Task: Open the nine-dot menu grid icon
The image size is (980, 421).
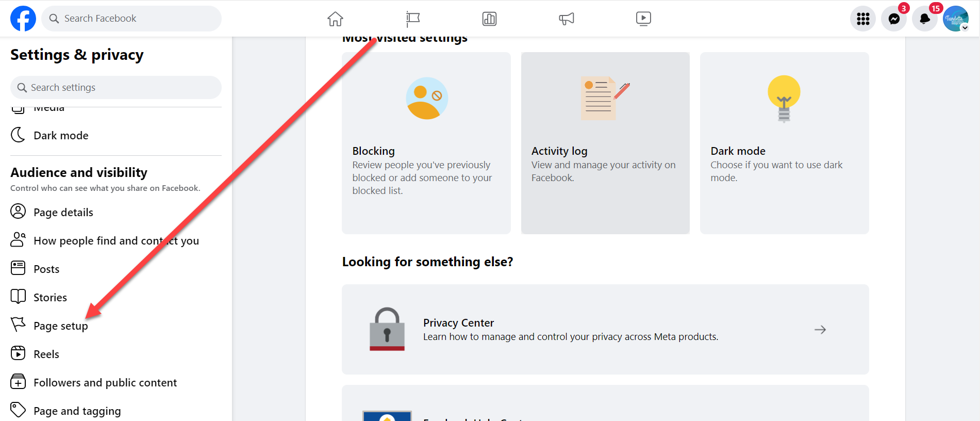Action: click(863, 19)
